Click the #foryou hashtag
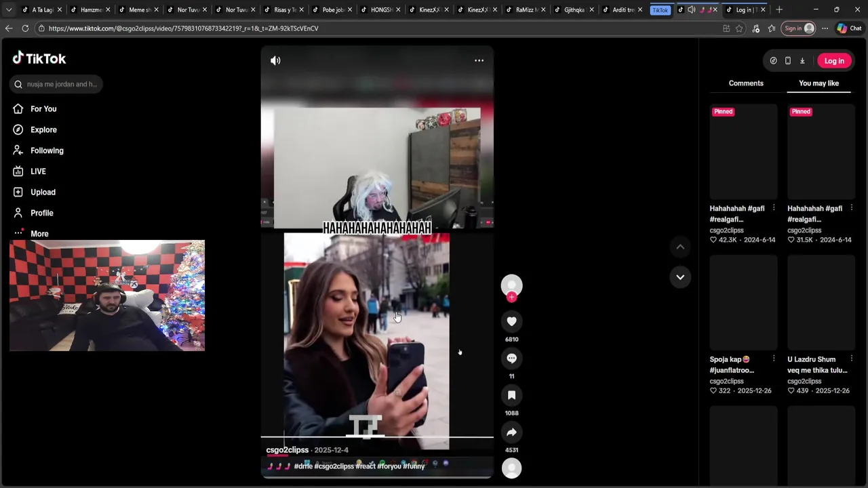This screenshot has height=488, width=868. [x=389, y=466]
